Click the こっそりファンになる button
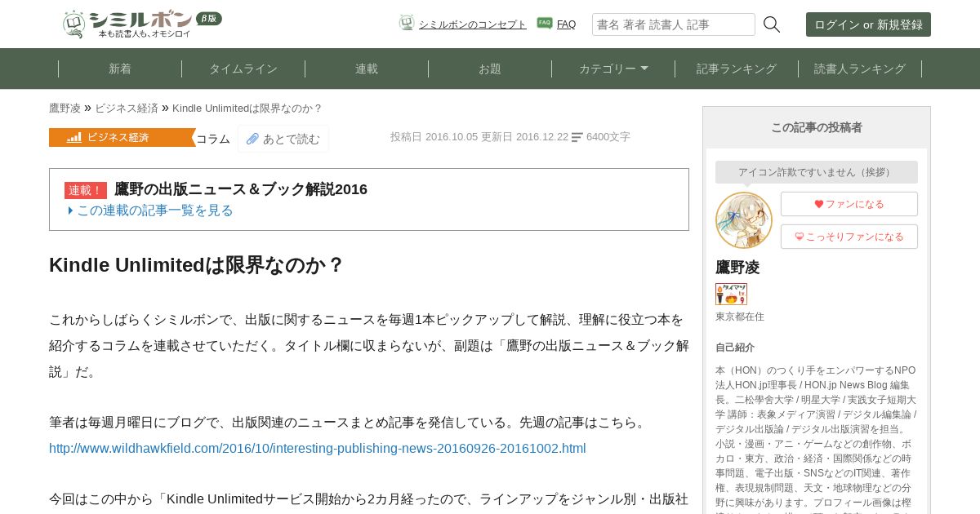This screenshot has height=514, width=980. pyautogui.click(x=849, y=237)
